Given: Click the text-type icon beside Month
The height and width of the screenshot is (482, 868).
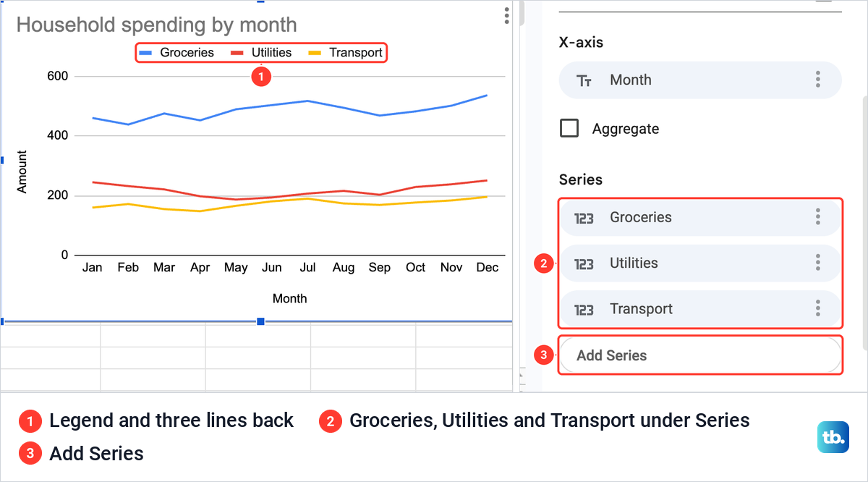Looking at the screenshot, I should [584, 80].
